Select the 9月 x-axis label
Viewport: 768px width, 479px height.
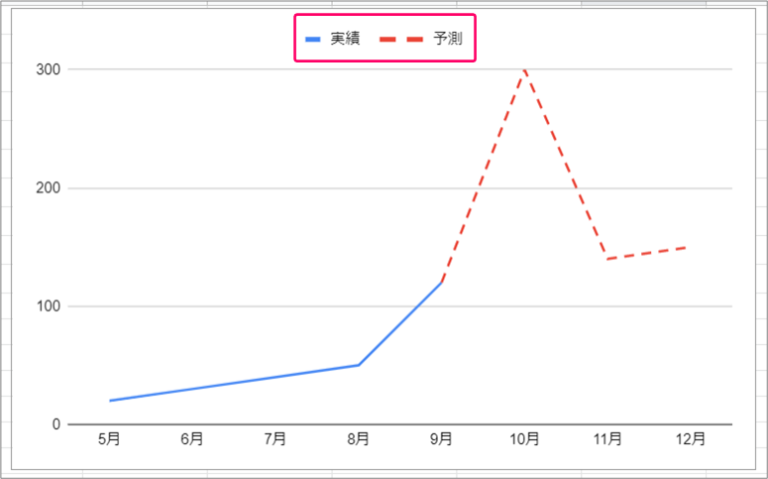[x=441, y=438]
